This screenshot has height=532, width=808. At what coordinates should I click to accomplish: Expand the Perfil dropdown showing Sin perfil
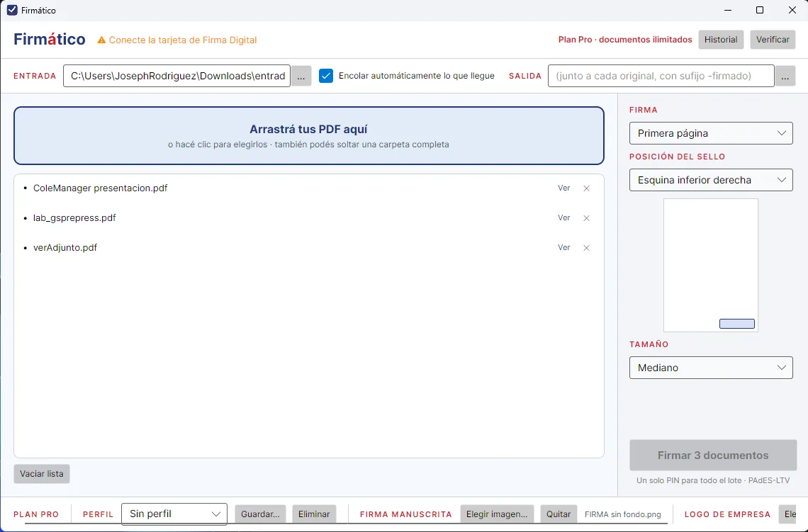click(x=174, y=514)
